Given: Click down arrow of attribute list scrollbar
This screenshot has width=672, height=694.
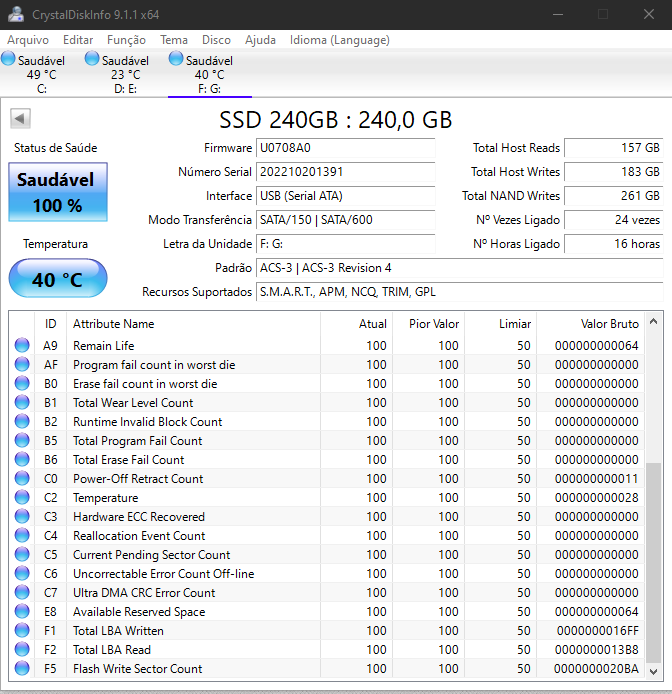Looking at the screenshot, I should tap(653, 671).
